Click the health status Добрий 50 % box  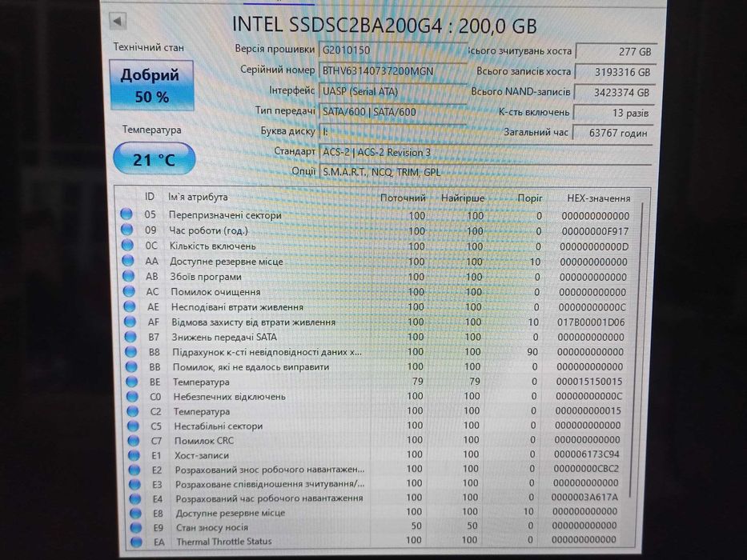tap(151, 86)
